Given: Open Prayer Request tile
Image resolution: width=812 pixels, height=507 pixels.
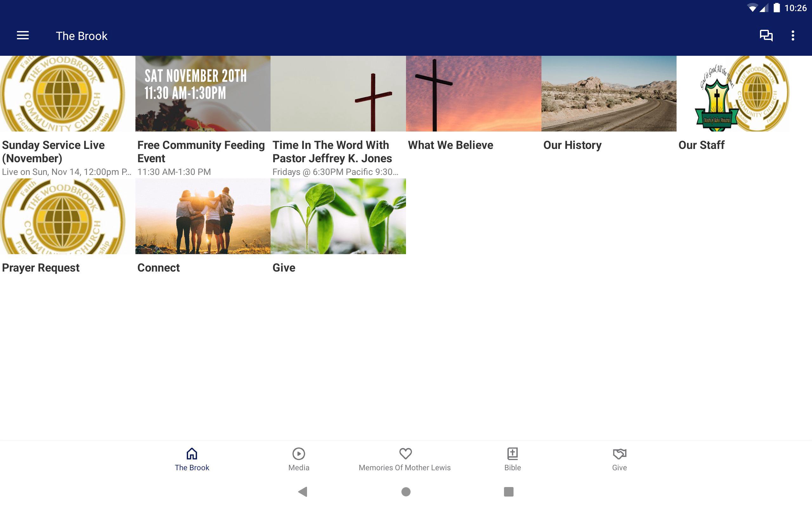Looking at the screenshot, I should (x=67, y=217).
